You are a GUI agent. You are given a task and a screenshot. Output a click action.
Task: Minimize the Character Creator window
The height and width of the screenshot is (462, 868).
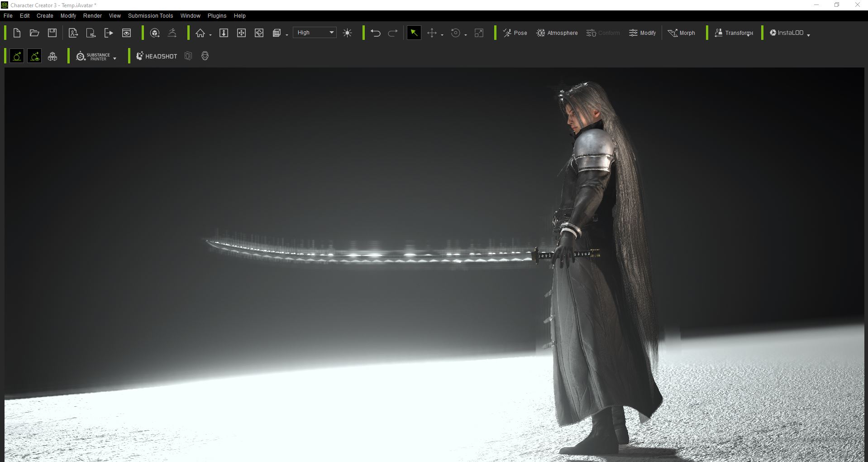(x=816, y=5)
